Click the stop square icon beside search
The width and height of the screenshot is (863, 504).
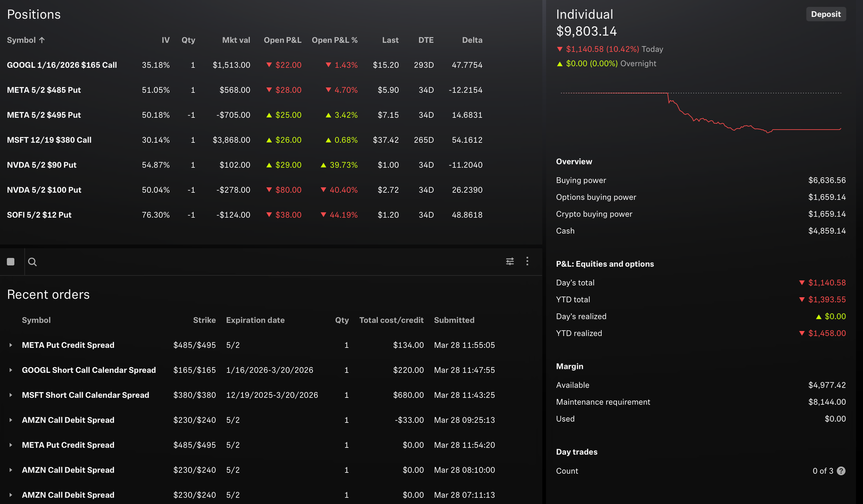(11, 261)
